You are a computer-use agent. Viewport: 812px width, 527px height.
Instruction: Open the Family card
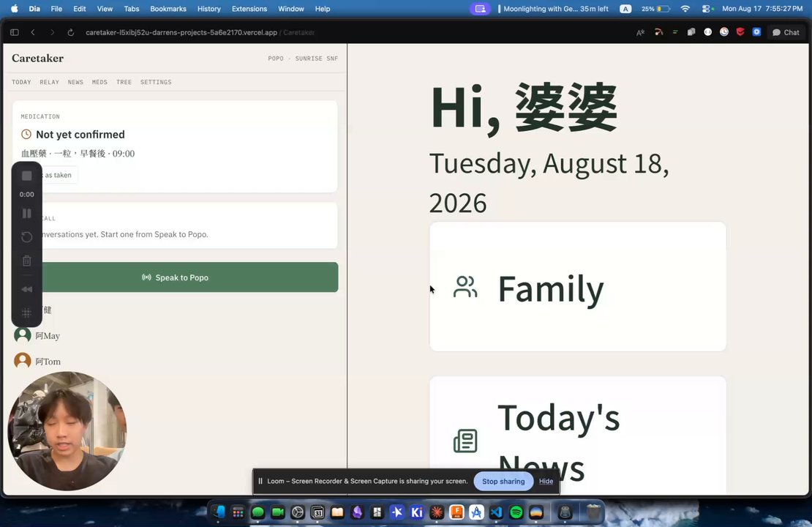pos(577,287)
